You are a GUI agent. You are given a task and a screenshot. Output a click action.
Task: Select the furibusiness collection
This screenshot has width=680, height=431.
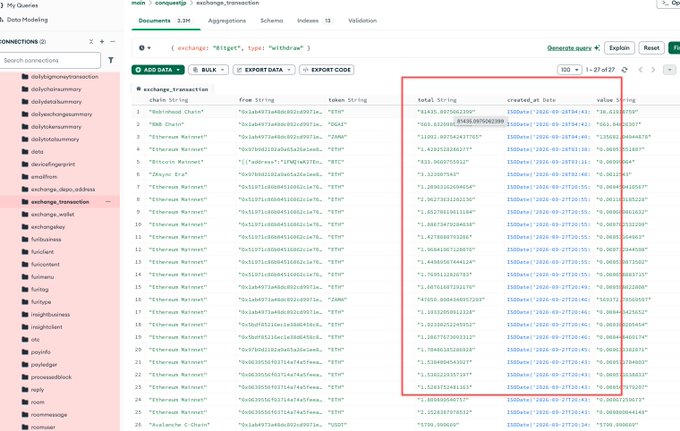click(x=46, y=239)
